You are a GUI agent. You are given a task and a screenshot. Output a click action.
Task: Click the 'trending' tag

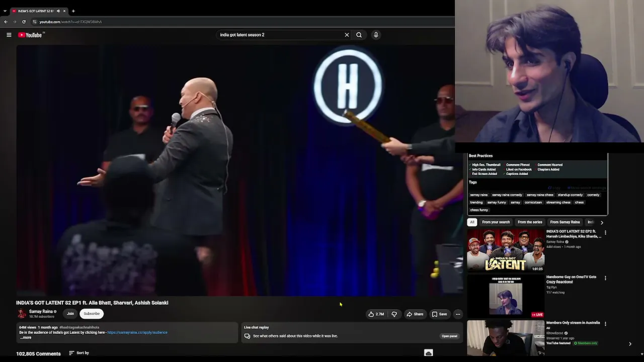[x=476, y=203]
